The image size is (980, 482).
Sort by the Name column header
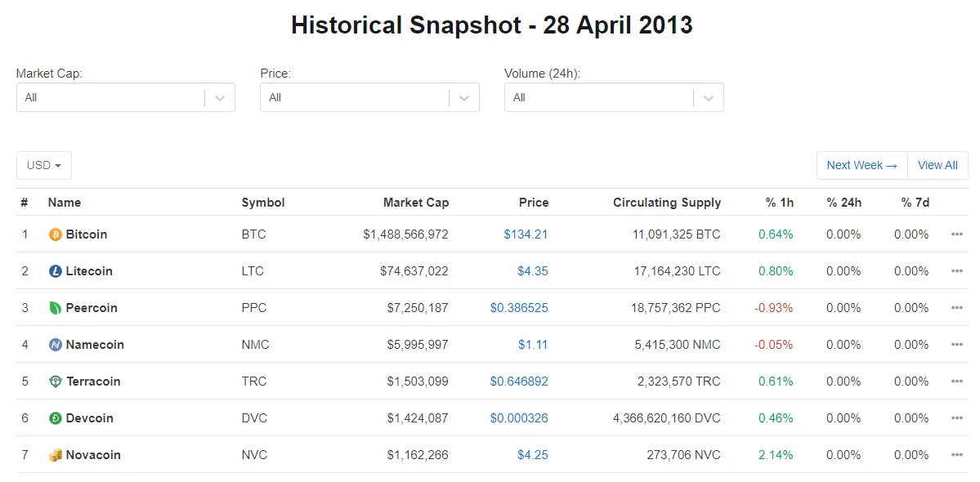65,203
